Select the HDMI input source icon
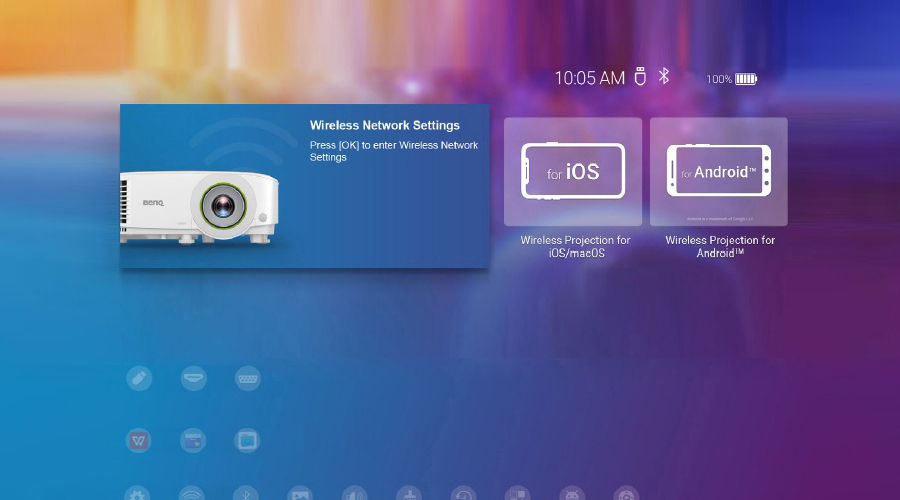 193,378
